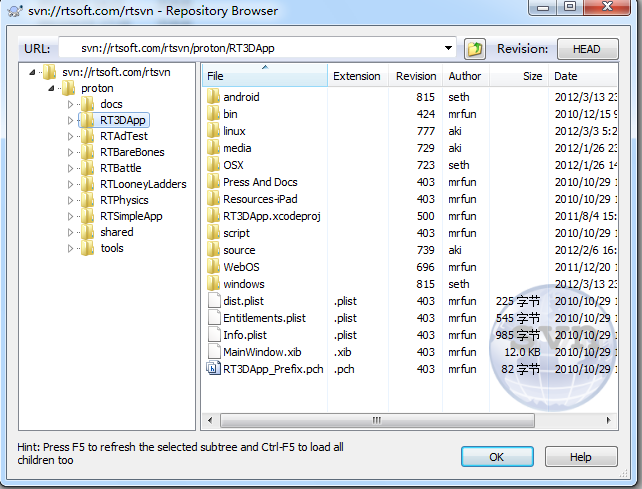The width and height of the screenshot is (642, 489).
Task: Click the scroll right arrow of file list
Action: (x=608, y=420)
